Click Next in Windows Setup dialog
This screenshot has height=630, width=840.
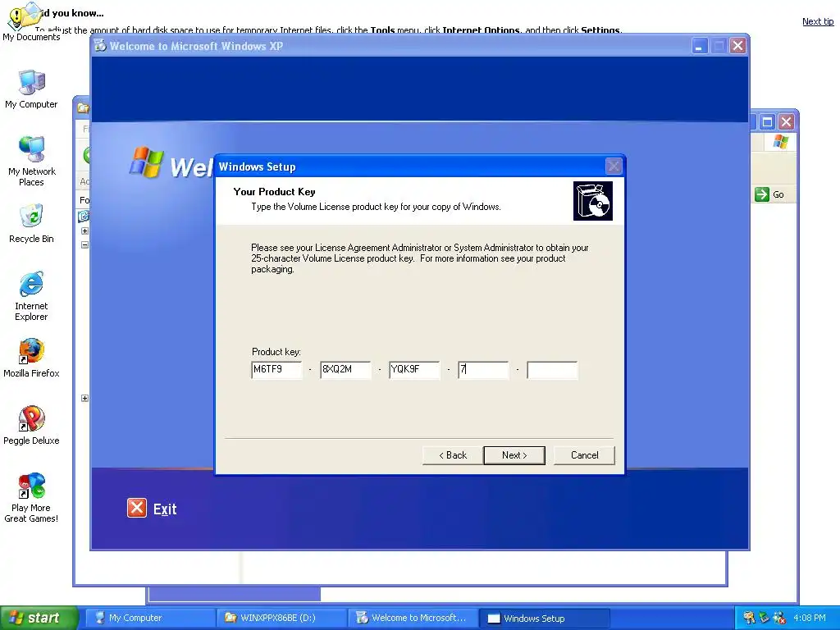[x=514, y=455]
